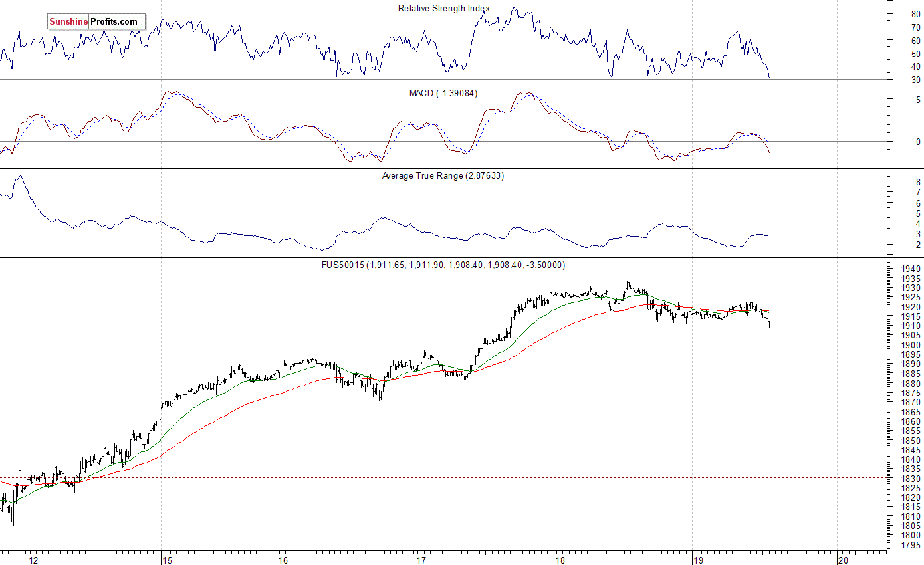This screenshot has width=924, height=565.
Task: Select date label 12 on the time axis
Action: (x=34, y=560)
